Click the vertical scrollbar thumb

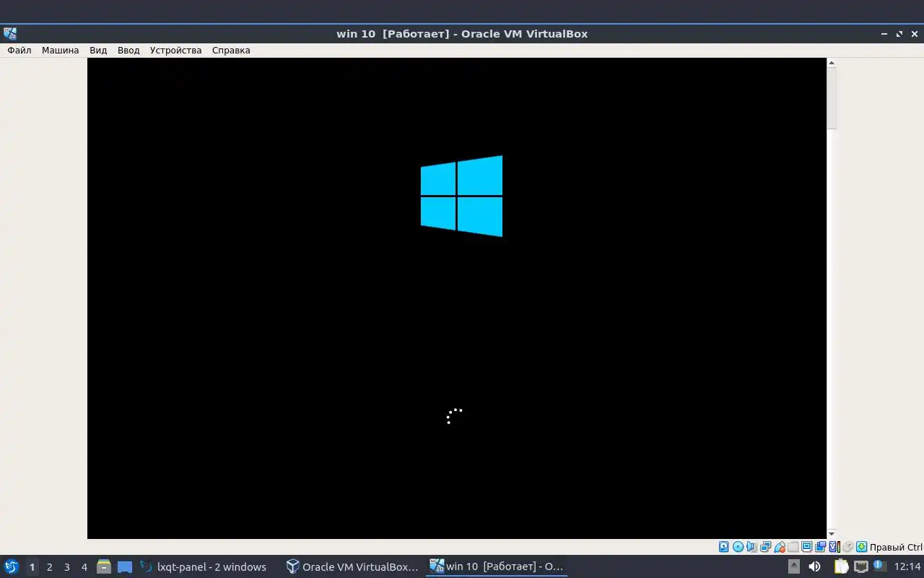coord(832,99)
